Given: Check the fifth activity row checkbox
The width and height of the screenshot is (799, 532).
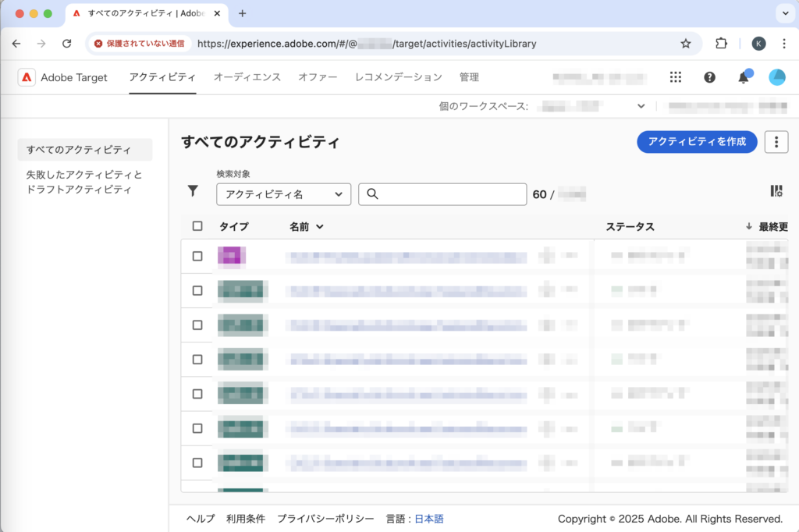Looking at the screenshot, I should (197, 394).
